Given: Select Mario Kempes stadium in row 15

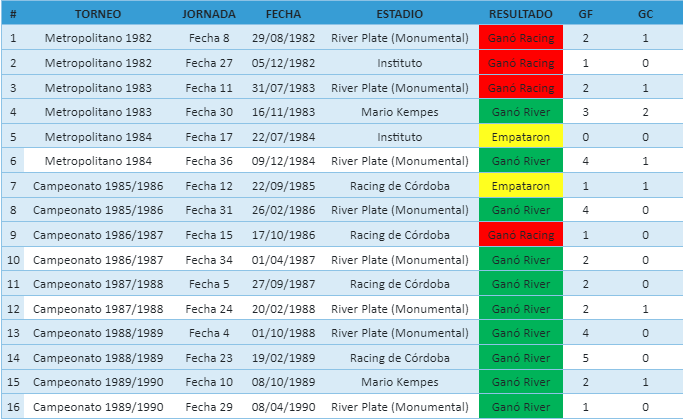Looking at the screenshot, I should [x=399, y=382].
